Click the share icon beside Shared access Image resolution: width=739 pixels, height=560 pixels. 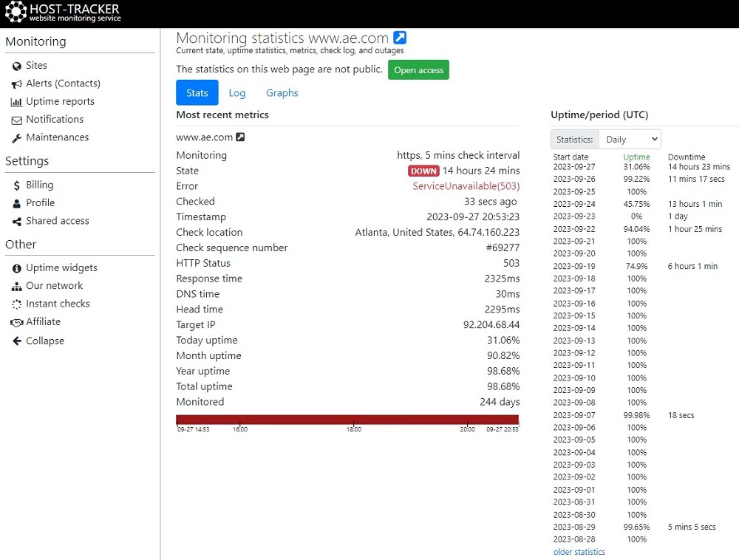(17, 222)
